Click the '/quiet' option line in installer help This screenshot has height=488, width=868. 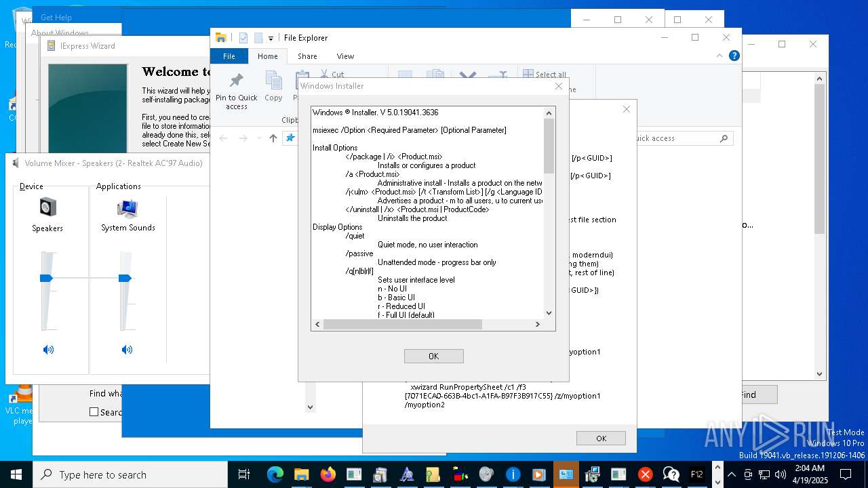(355, 236)
